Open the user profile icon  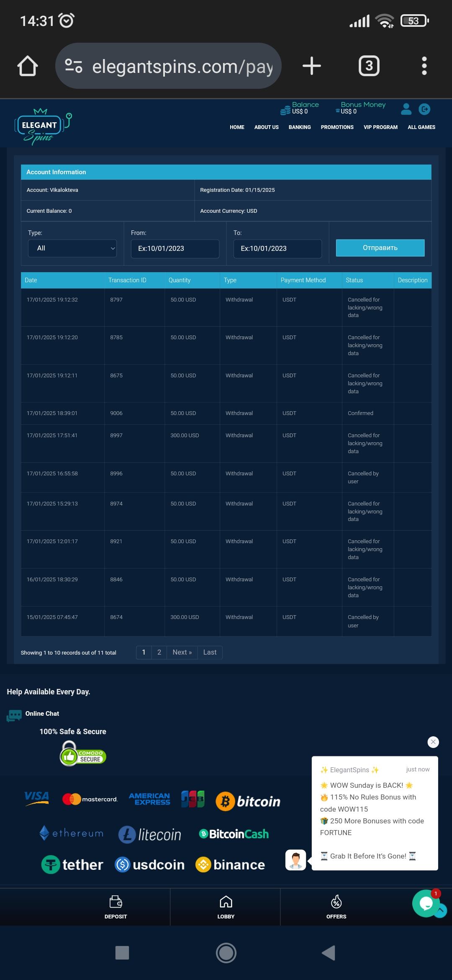(406, 109)
